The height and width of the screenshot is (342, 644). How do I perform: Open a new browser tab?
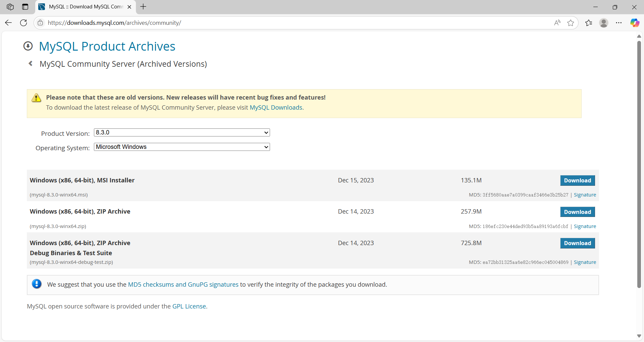[143, 7]
